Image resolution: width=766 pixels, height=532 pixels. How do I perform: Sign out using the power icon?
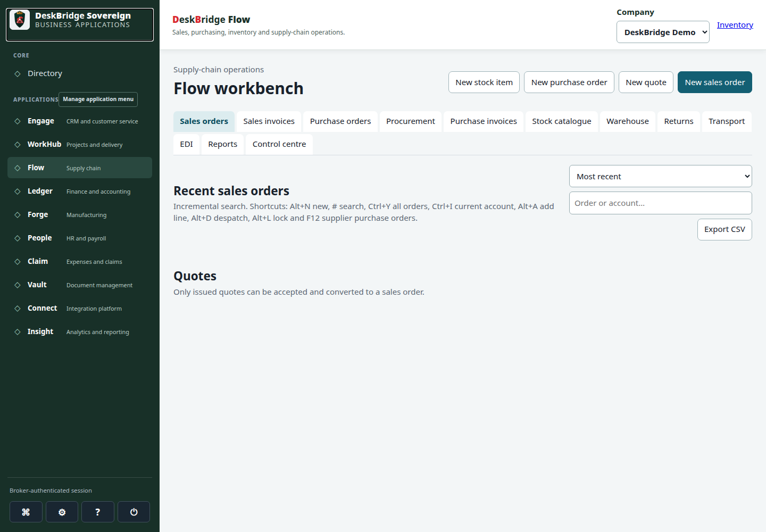coord(134,512)
